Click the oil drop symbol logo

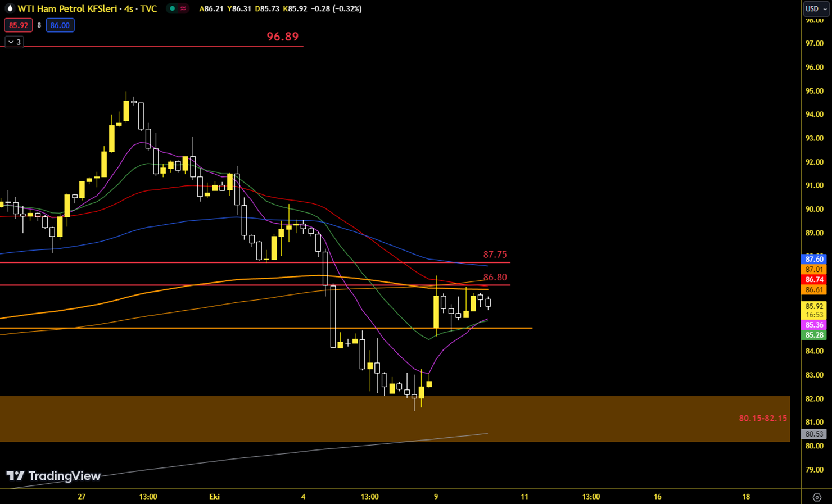click(x=10, y=8)
